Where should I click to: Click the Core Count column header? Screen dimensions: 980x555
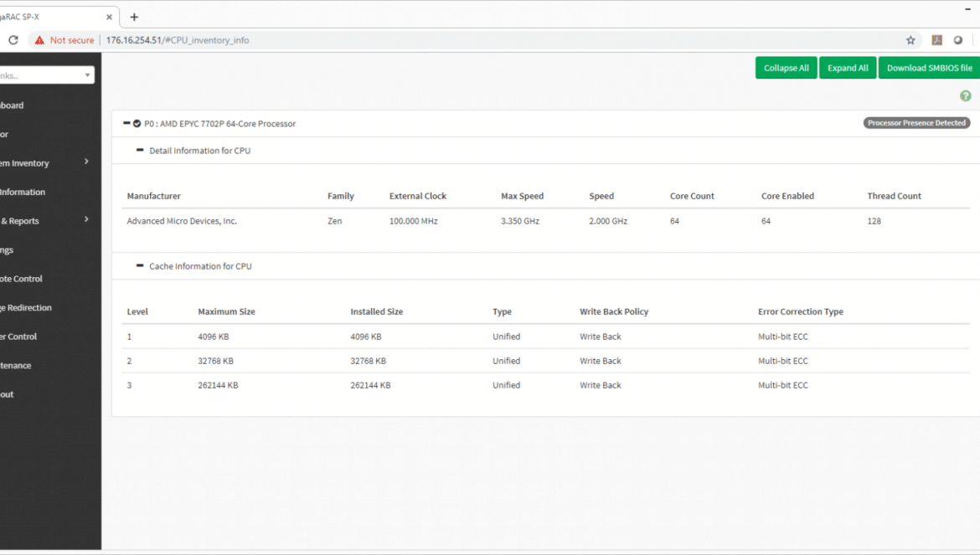click(x=692, y=196)
